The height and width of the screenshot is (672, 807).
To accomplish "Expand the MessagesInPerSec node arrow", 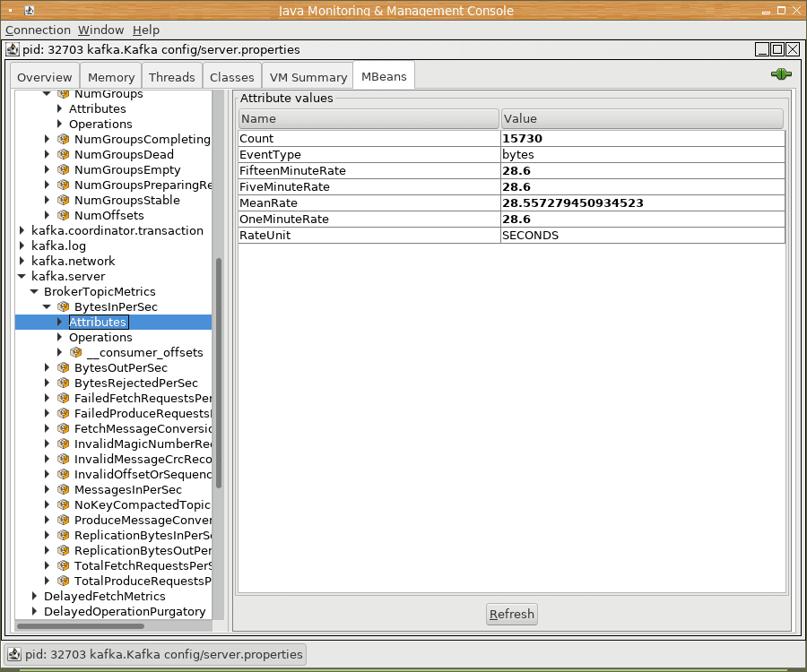I will tap(47, 489).
